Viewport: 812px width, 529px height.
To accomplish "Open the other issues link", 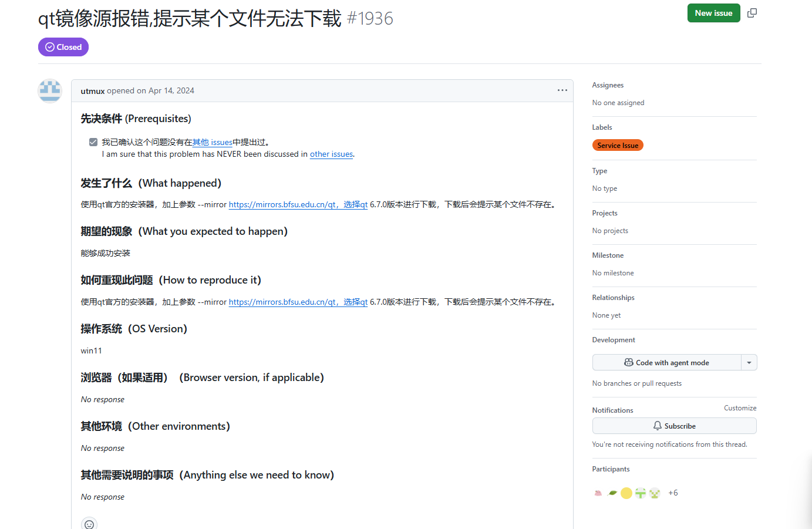I will [x=331, y=154].
